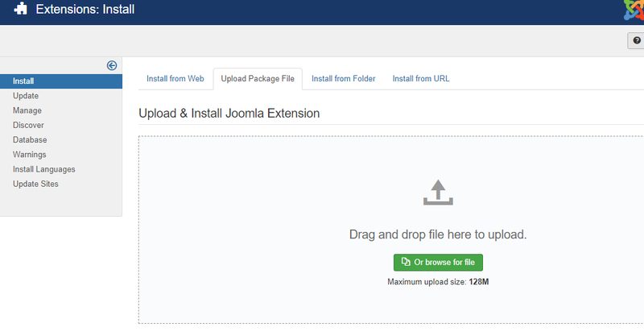Viewport: 644px width, 336px height.
Task: Click the Or browse for file button
Action: 438,263
